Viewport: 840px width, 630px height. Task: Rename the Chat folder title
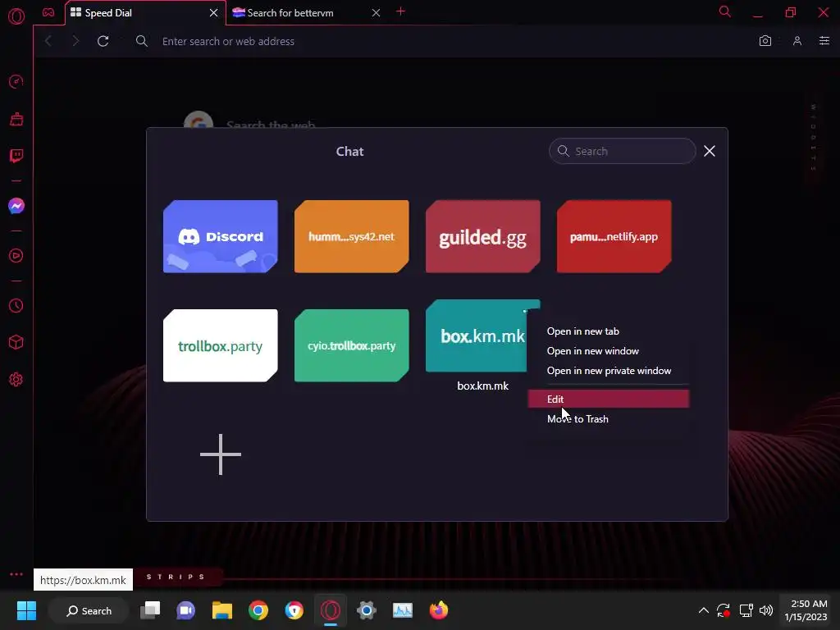tap(349, 152)
